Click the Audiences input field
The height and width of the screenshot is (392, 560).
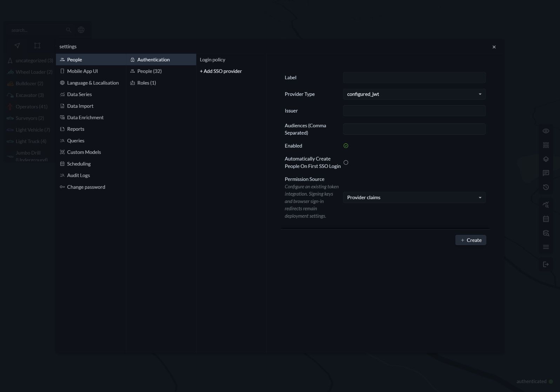414,129
